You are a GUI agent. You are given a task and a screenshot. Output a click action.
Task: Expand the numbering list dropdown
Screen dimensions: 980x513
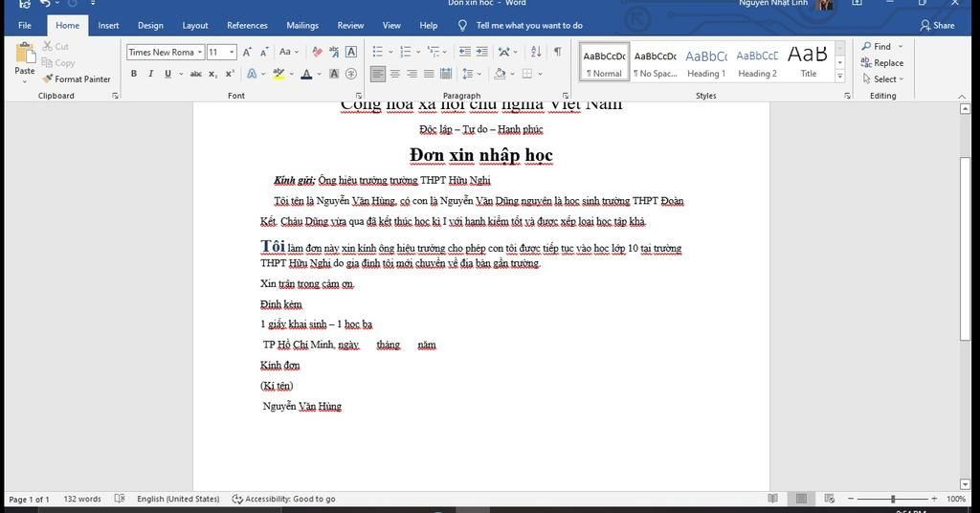pyautogui.click(x=419, y=52)
